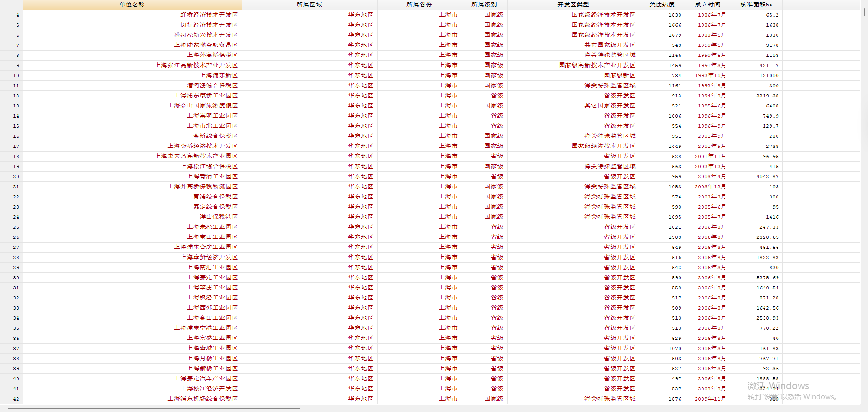This screenshot has height=412, width=868.
Task: Select row header number 42
Action: tap(11, 399)
